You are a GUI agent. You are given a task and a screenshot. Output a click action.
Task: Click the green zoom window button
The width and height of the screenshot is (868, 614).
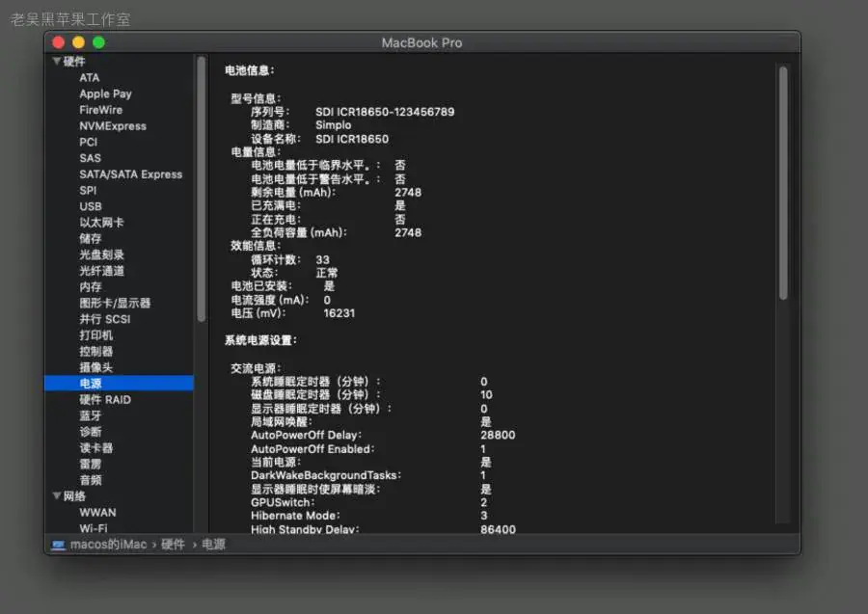pos(98,42)
